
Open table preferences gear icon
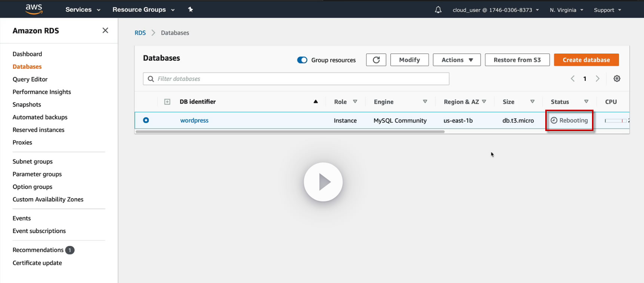[617, 79]
